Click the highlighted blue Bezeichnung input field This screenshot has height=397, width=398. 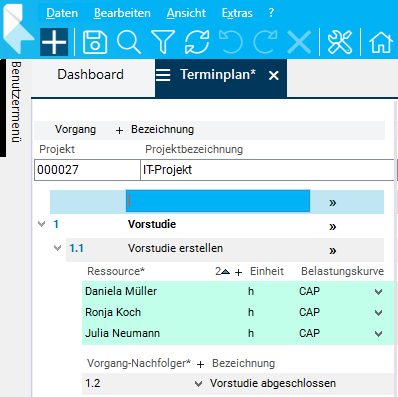(x=218, y=201)
